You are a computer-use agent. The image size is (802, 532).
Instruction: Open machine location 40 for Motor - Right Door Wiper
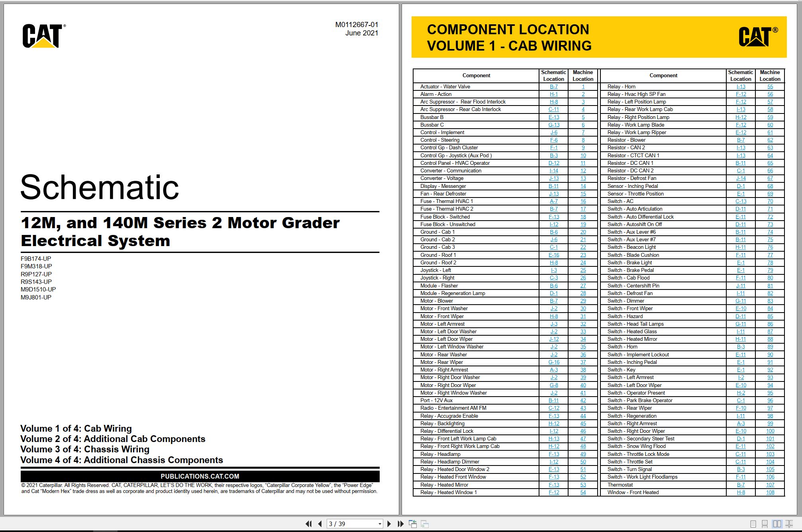[x=583, y=385]
